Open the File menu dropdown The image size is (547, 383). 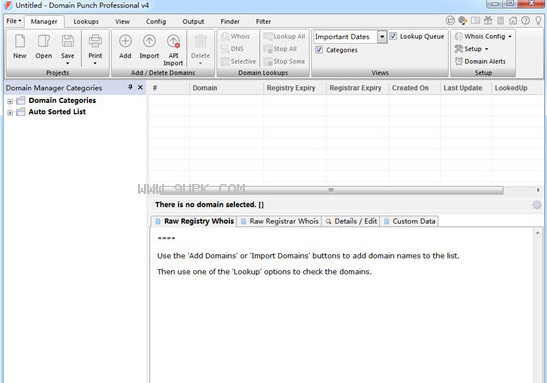coord(14,21)
